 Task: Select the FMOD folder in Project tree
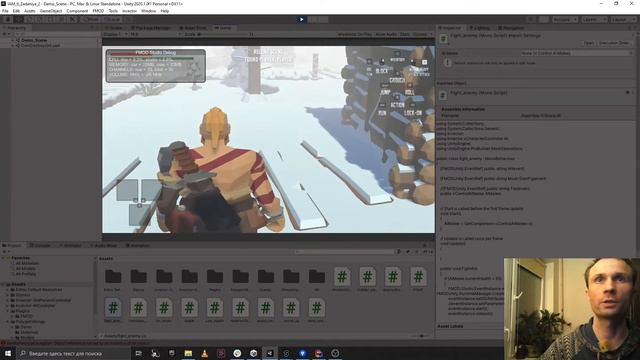coord(26,316)
